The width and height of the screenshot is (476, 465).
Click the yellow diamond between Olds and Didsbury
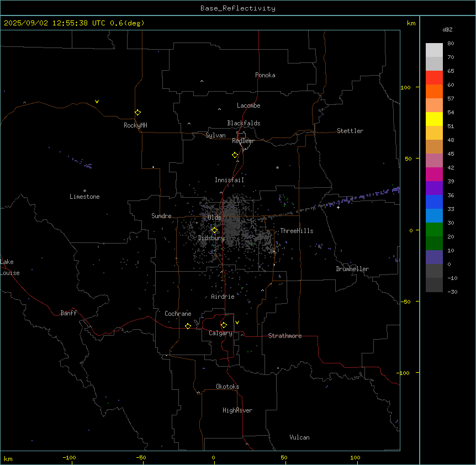click(x=215, y=230)
